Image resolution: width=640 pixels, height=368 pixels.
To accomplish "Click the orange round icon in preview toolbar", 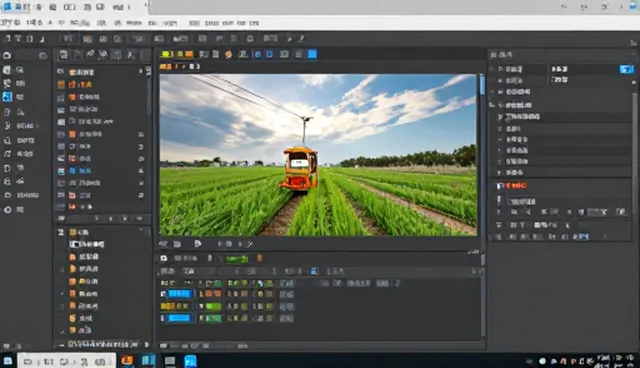I will [x=229, y=54].
